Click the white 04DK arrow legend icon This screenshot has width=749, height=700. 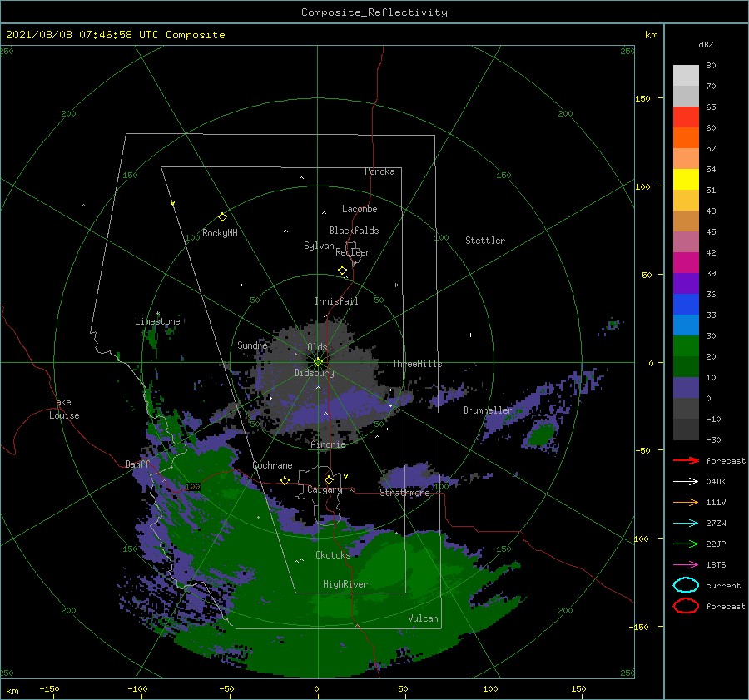click(686, 481)
